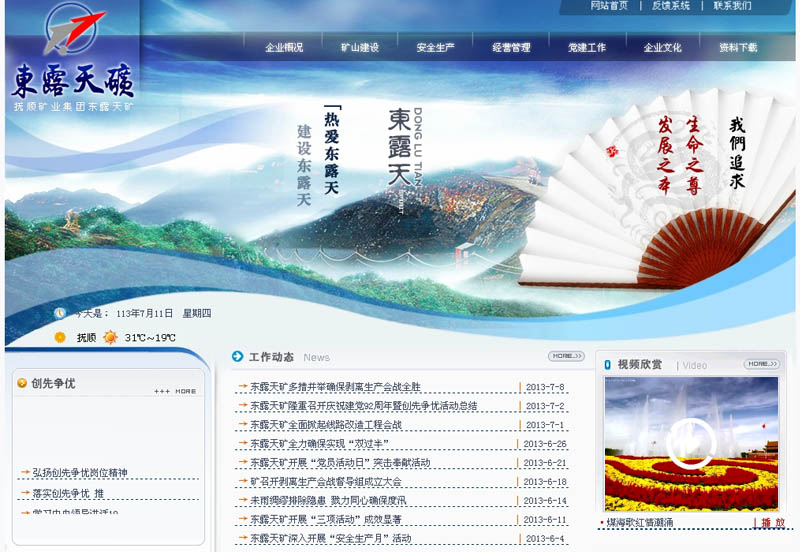This screenshot has width=800, height=552.
Task: Open the 反馈系统 top link
Action: click(671, 6)
